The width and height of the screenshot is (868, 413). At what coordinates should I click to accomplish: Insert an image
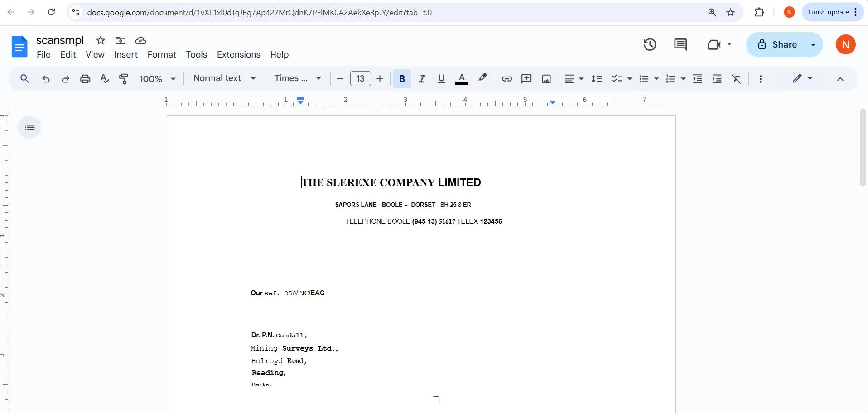tap(545, 78)
